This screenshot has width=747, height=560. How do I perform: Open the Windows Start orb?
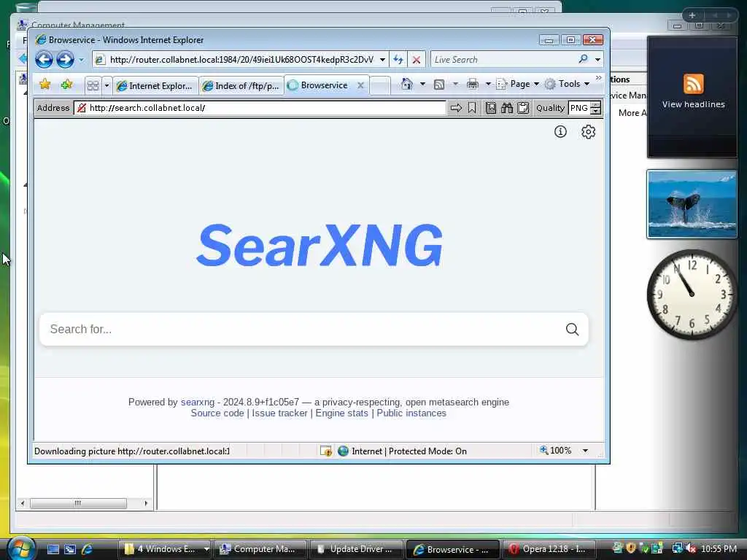20,548
